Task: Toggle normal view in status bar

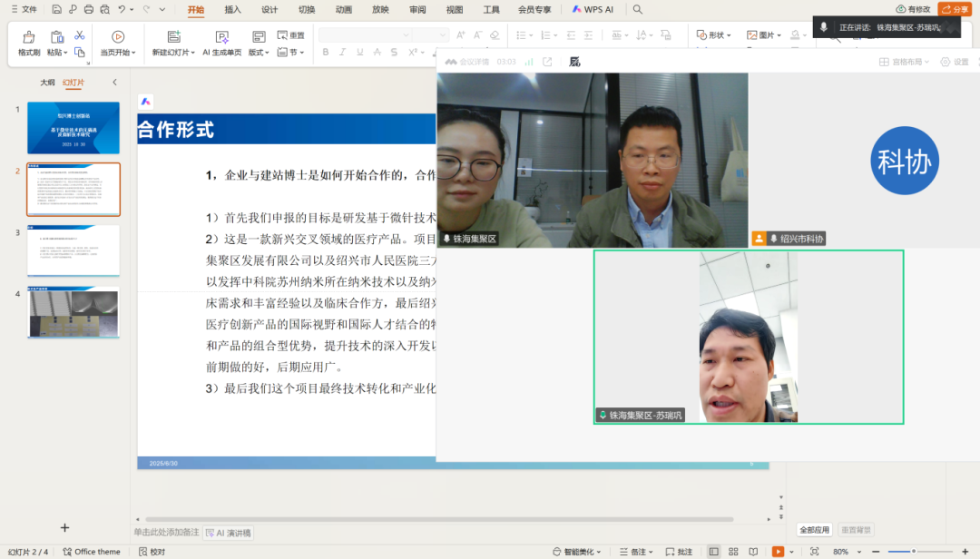Action: pos(713,552)
